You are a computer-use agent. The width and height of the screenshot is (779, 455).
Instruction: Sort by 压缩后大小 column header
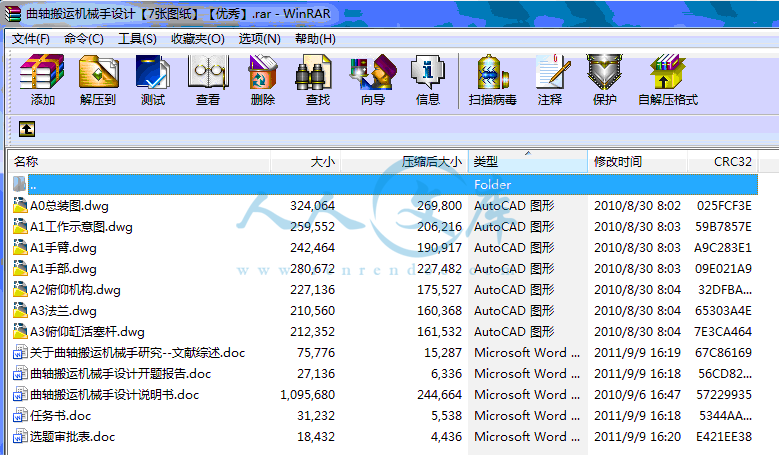[x=404, y=161]
